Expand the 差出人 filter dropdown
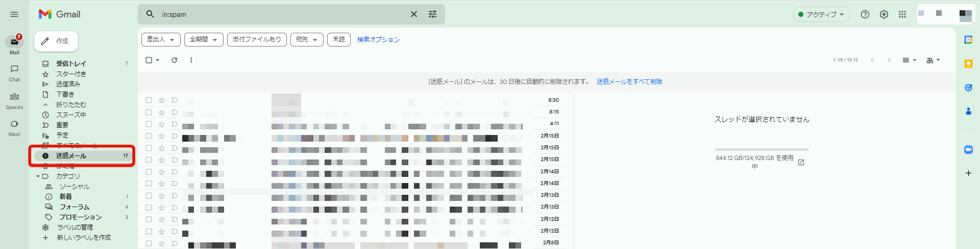Screen dimensions: 980x249 tap(161, 39)
